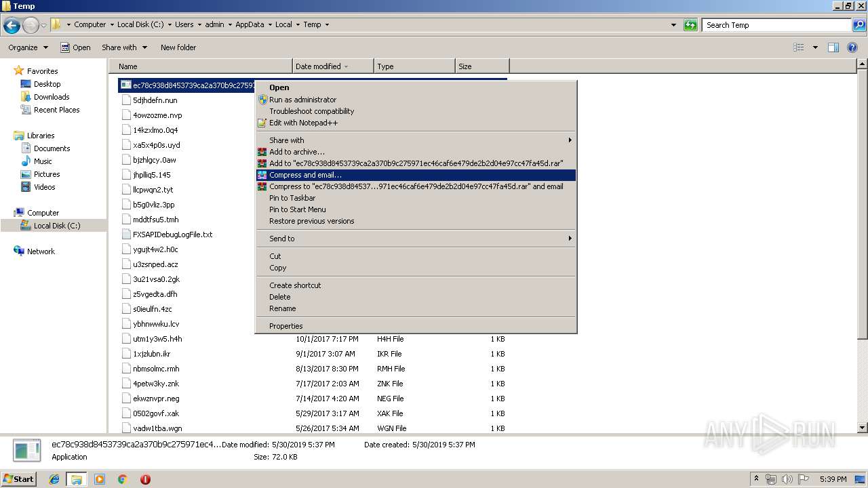Choose Run as administrator
868x488 pixels.
pyautogui.click(x=416, y=100)
